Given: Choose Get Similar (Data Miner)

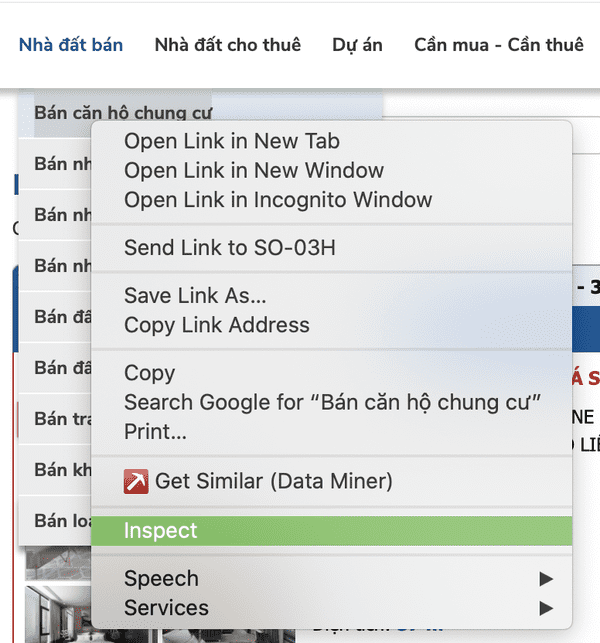Looking at the screenshot, I should (x=273, y=482).
